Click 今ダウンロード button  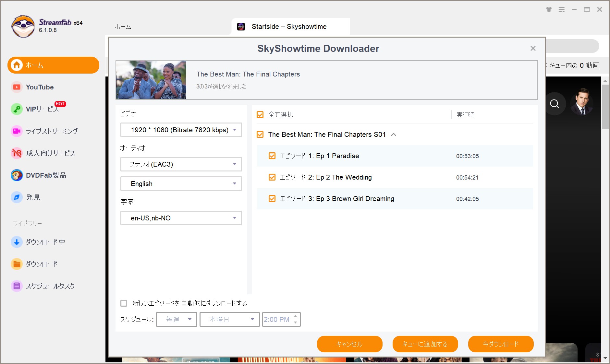501,344
